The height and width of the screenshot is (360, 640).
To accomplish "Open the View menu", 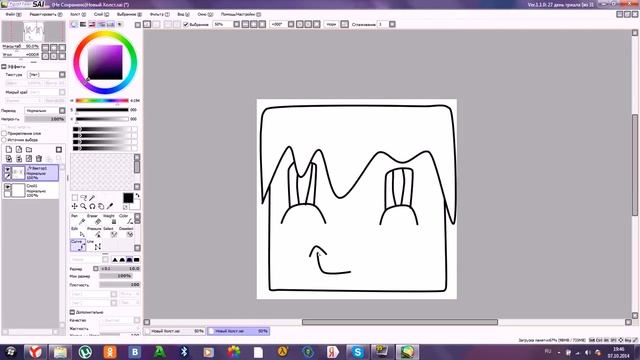I will tap(183, 14).
